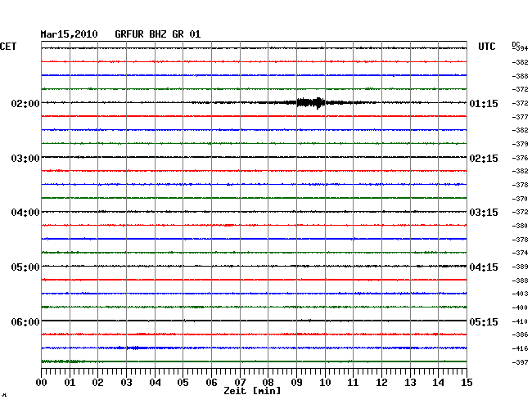Click minute axis tick label 00

(x=42, y=382)
